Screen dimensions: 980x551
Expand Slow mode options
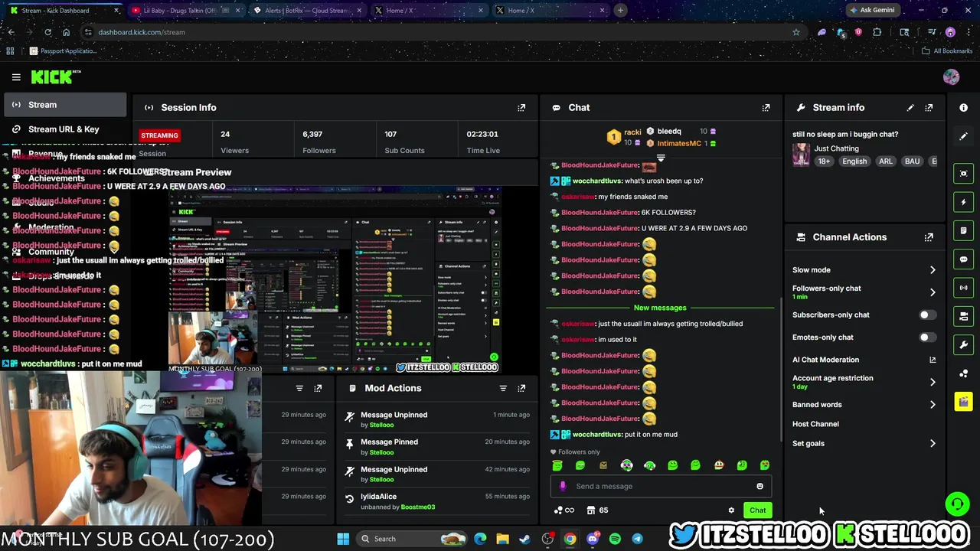point(933,270)
